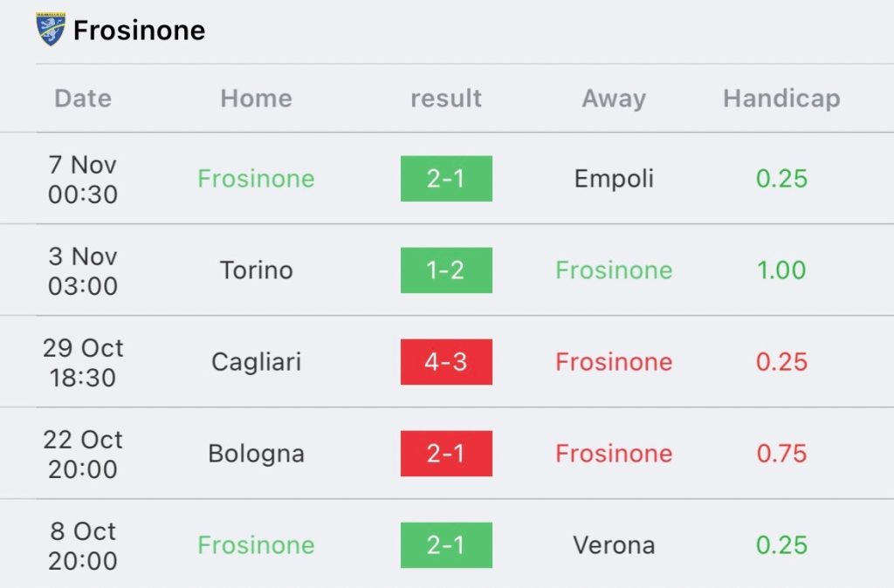This screenshot has height=588, width=894.
Task: Select the 1.00 handicap value
Action: (x=781, y=270)
